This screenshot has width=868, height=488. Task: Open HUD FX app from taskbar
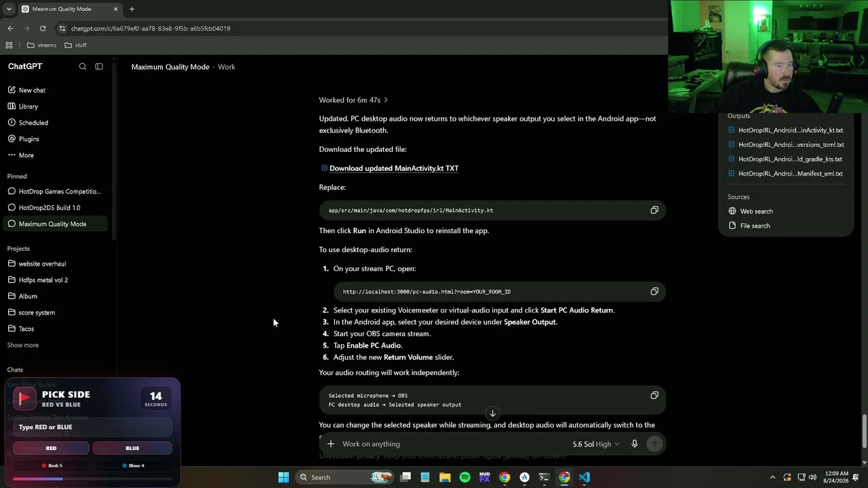(x=485, y=477)
